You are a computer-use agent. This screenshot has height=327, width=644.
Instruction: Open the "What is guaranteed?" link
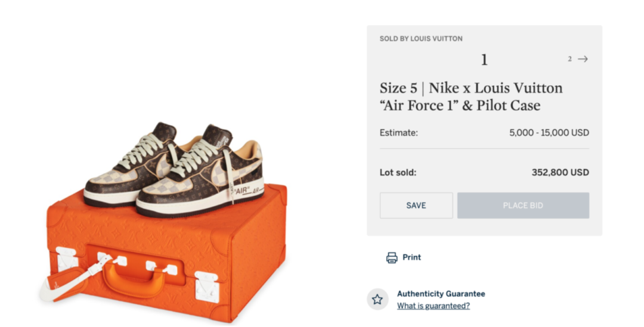click(x=434, y=306)
